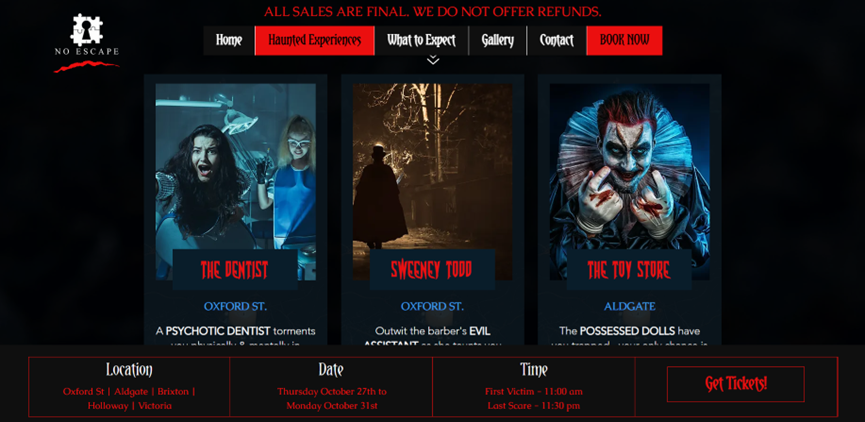Screen dimensions: 865x422
Task: Open the Gallery page
Action: [498, 40]
